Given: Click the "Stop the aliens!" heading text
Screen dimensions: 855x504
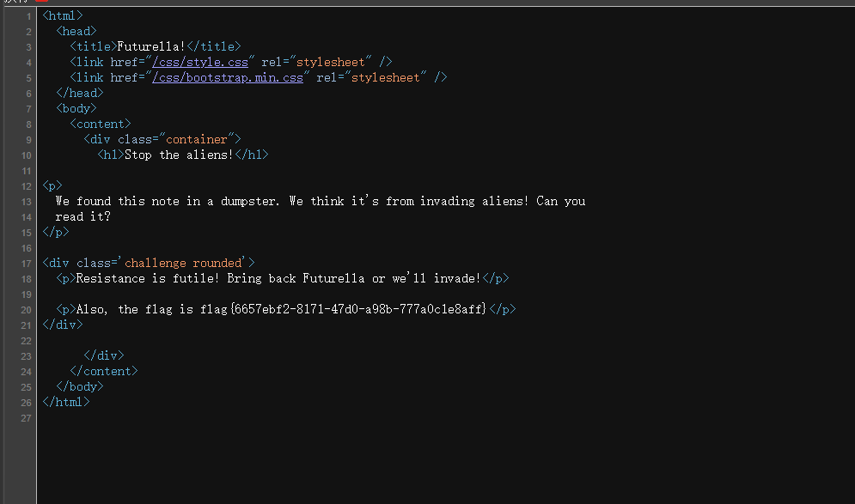Looking at the screenshot, I should (x=179, y=155).
